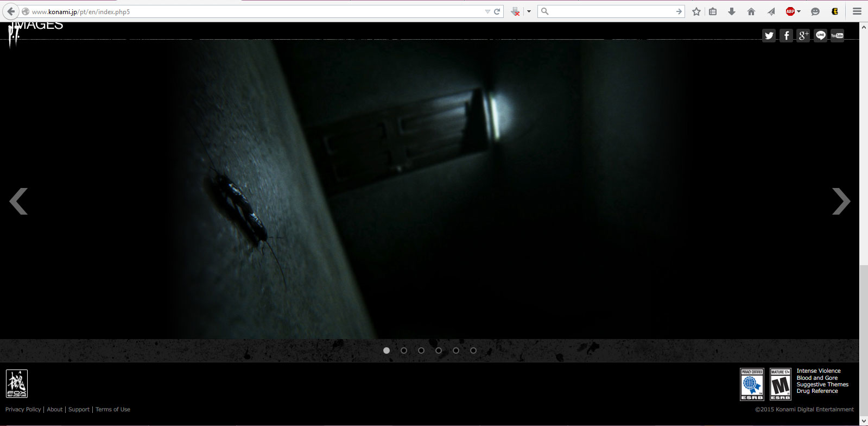Go back with the browser back arrow
This screenshot has height=426, width=868.
click(x=11, y=11)
